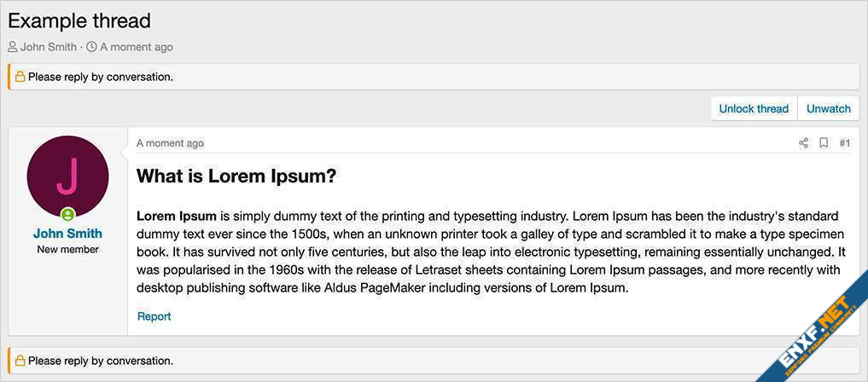Click the share icon on the post

pyautogui.click(x=803, y=143)
